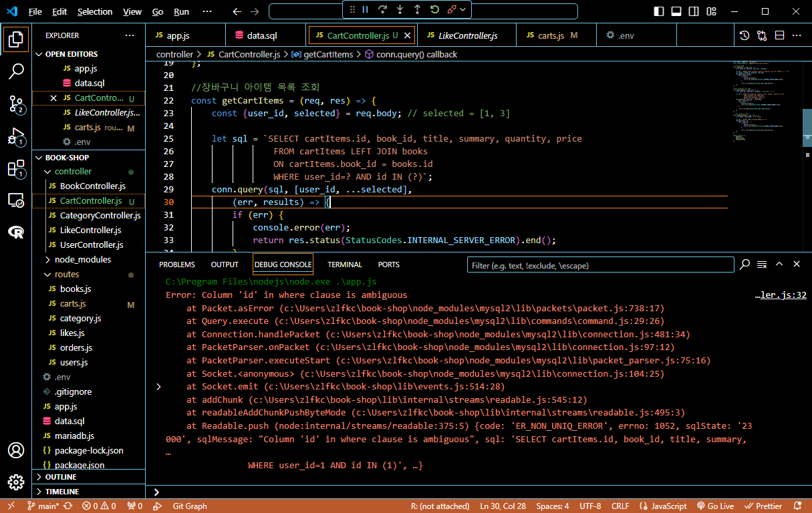This screenshot has height=513, width=812.
Task: Step over in debug toolbar
Action: pos(383,9)
